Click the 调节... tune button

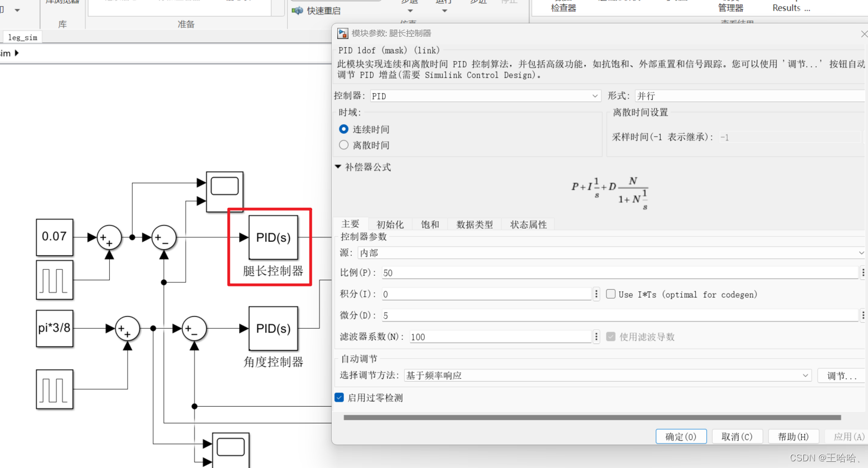tap(842, 376)
